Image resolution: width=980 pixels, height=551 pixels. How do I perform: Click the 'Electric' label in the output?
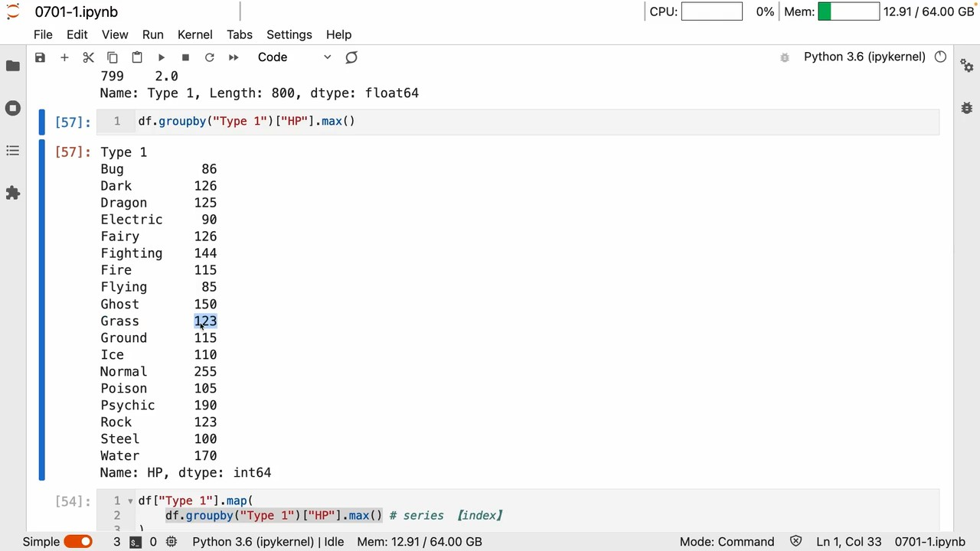coord(132,220)
